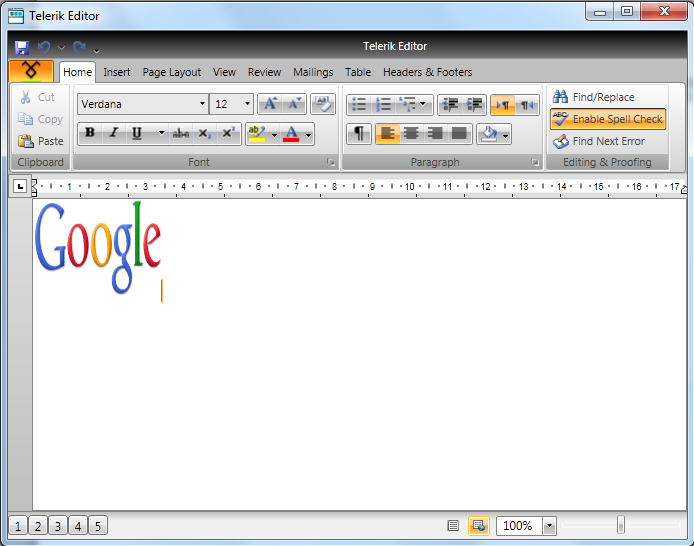Screen dimensions: 694x546
Task: Toggle Underline formatting
Action: (x=137, y=134)
